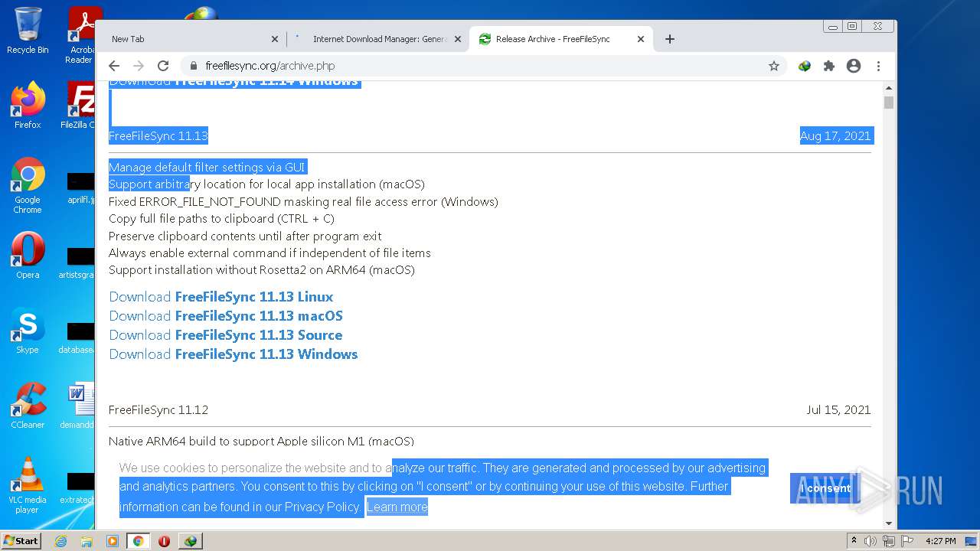The width and height of the screenshot is (980, 551).
Task: Open the Learn more privacy link
Action: (x=397, y=507)
